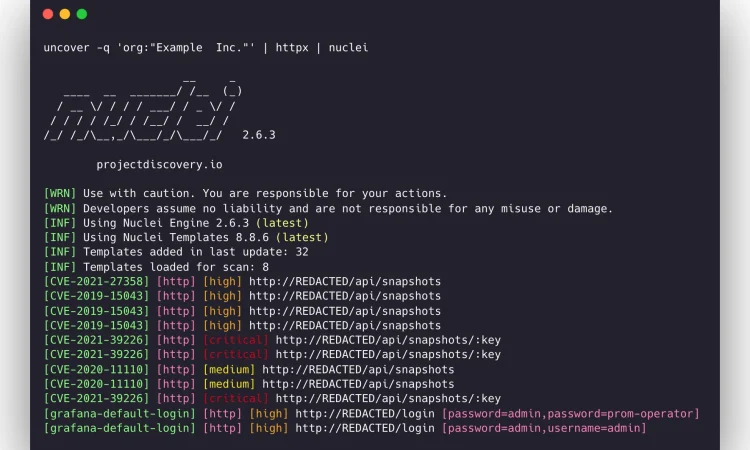750x450 pixels.
Task: Click '[password=admin,username=admin]' text
Action: point(544,428)
